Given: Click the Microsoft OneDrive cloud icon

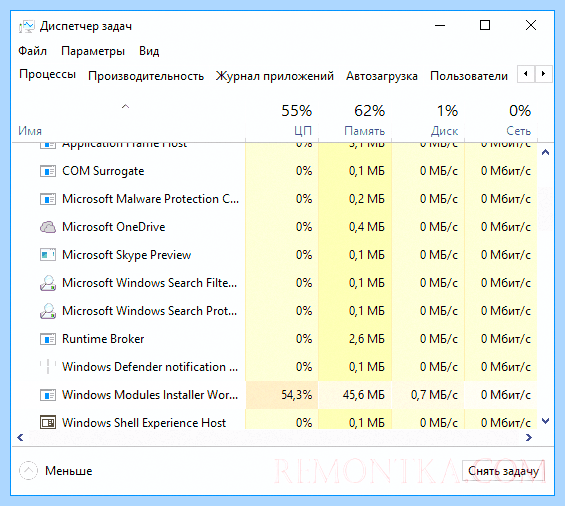Looking at the screenshot, I should click(x=48, y=227).
